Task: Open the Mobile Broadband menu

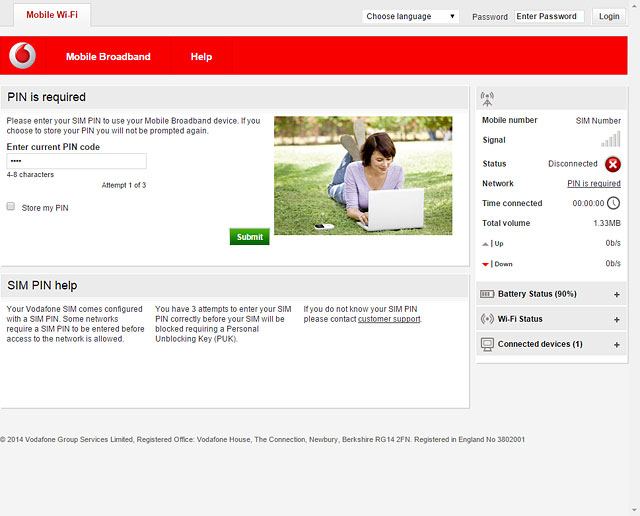Action: [x=108, y=57]
